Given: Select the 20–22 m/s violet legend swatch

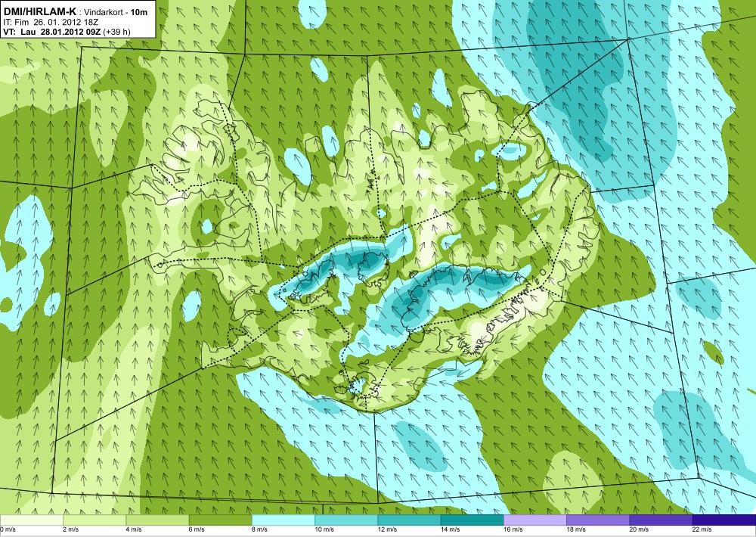Looking at the screenshot, I should (x=661, y=520).
